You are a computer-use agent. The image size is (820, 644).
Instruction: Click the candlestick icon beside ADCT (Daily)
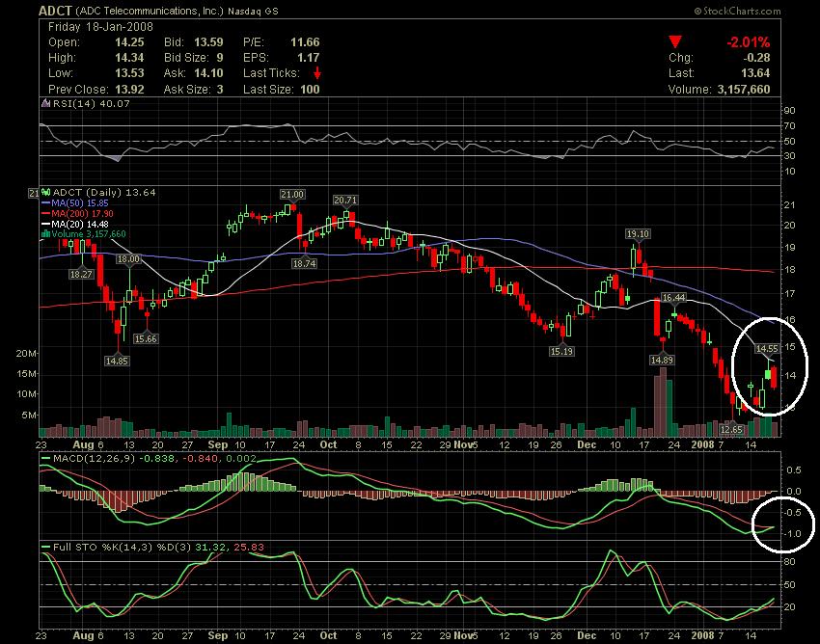(46, 193)
